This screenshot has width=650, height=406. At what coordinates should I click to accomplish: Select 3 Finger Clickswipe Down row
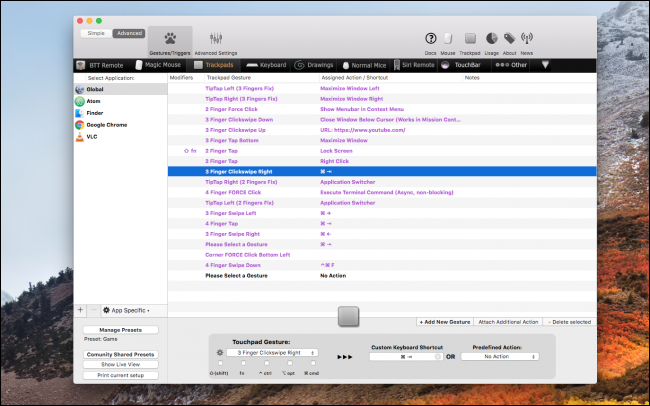click(x=382, y=119)
